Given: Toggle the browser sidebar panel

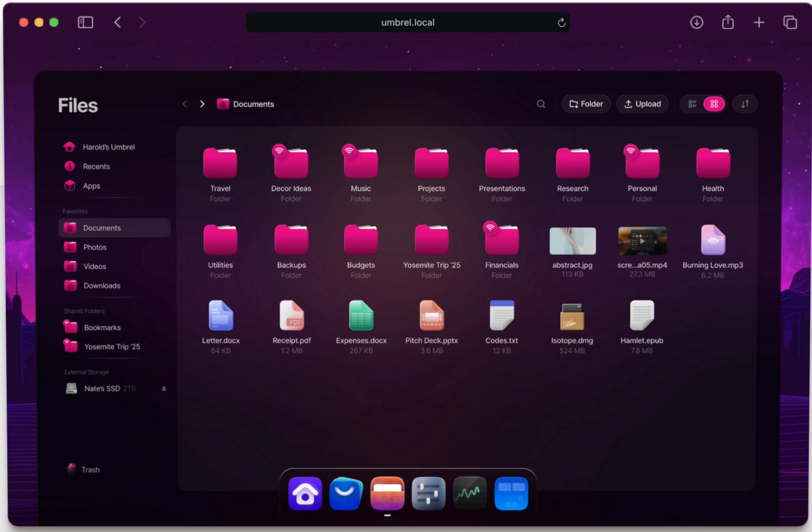Looking at the screenshot, I should tap(85, 22).
